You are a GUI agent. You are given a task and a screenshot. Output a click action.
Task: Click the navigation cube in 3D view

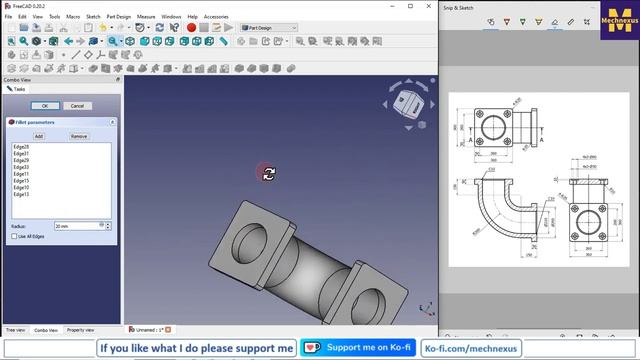point(409,104)
